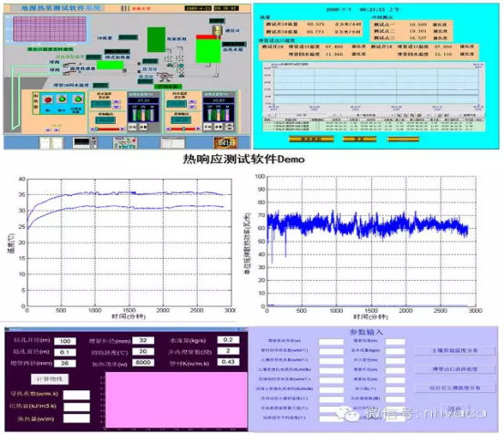Click first button under left PID bar display
Image resolution: width=504 pixels, height=434 pixels.
coord(132,127)
